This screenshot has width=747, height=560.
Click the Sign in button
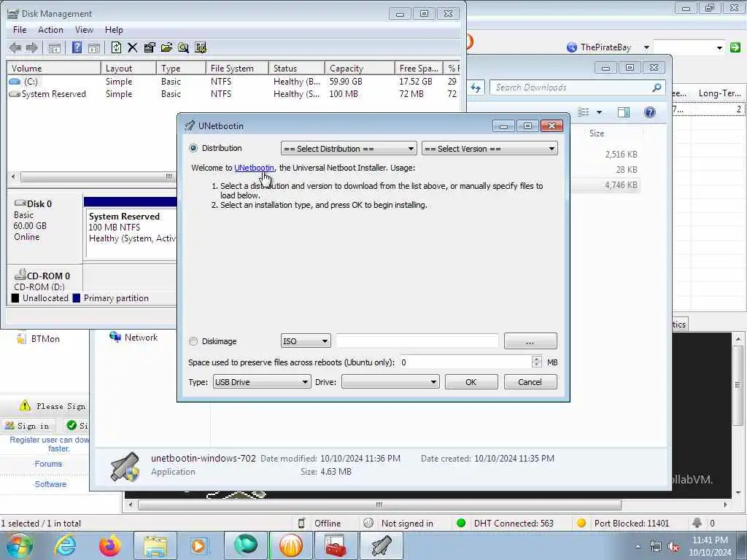click(x=28, y=426)
